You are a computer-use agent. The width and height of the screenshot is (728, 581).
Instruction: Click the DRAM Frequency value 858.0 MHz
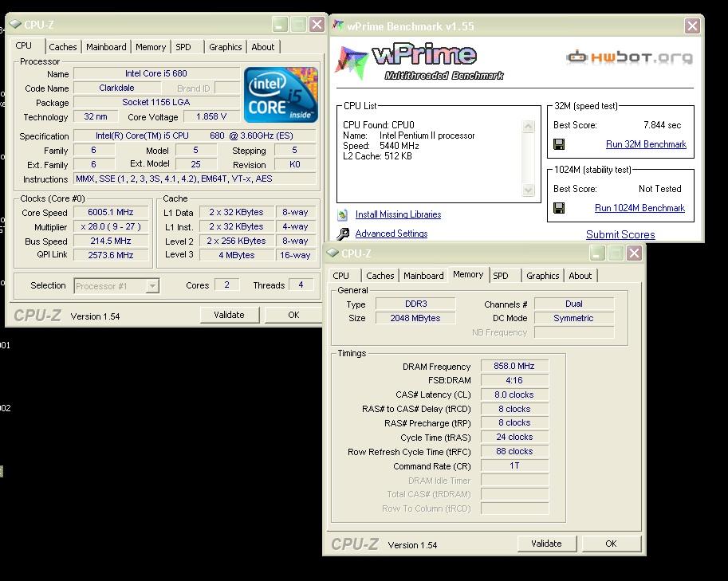pyautogui.click(x=514, y=366)
